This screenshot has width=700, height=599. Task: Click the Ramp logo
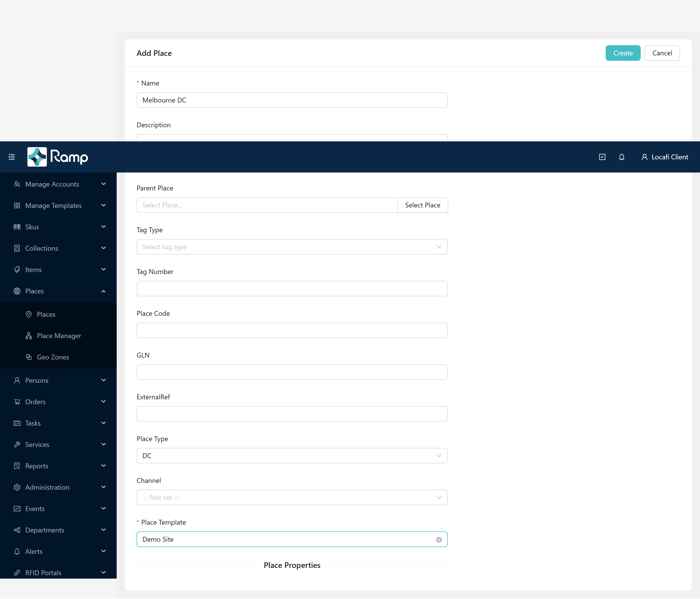coord(57,157)
